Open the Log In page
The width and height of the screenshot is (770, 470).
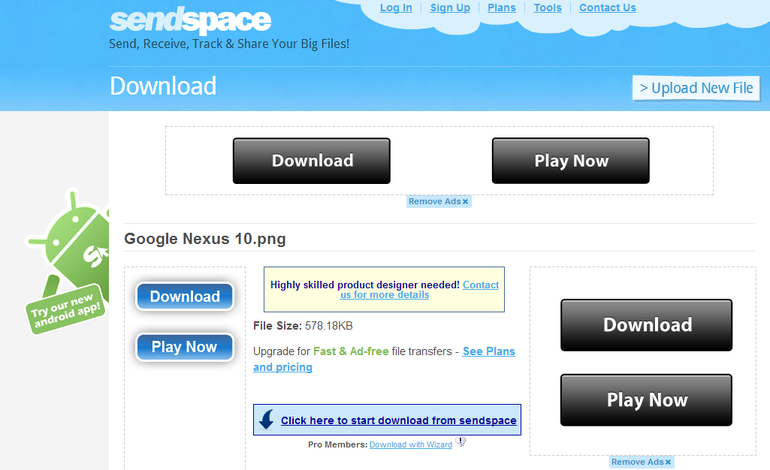point(396,8)
